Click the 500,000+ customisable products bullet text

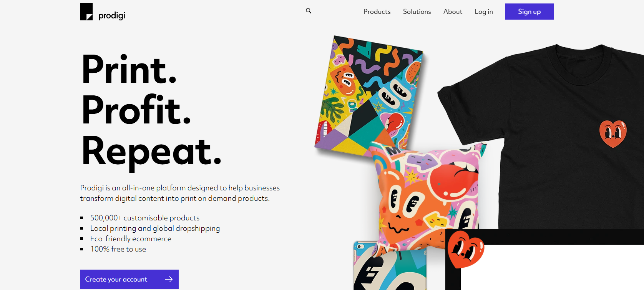tap(145, 218)
